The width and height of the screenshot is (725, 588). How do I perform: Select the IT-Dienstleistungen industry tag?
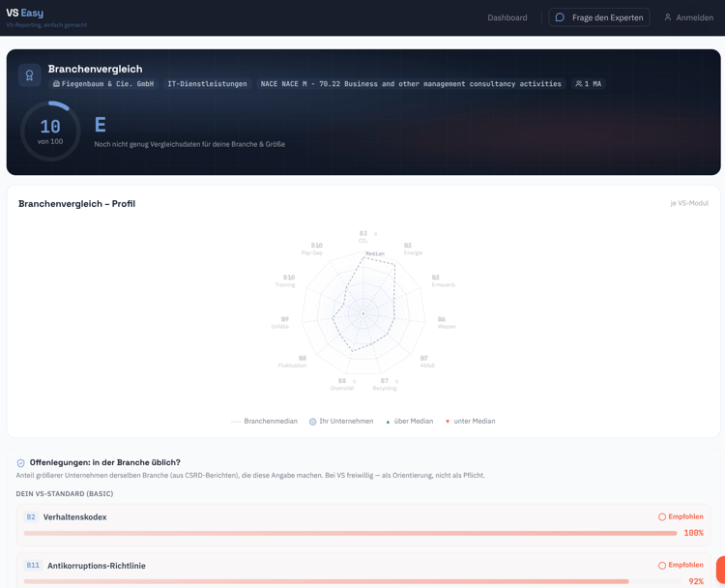tap(207, 84)
